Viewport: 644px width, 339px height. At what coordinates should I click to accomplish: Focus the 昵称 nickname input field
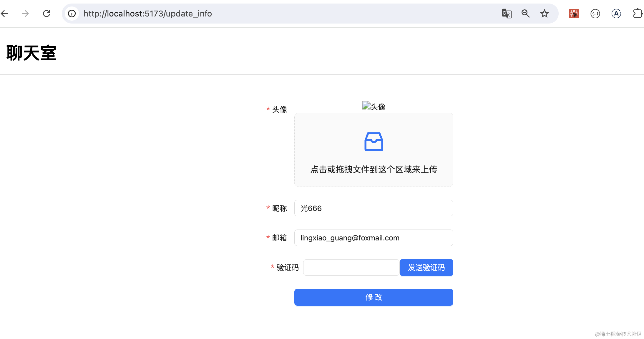tap(373, 208)
